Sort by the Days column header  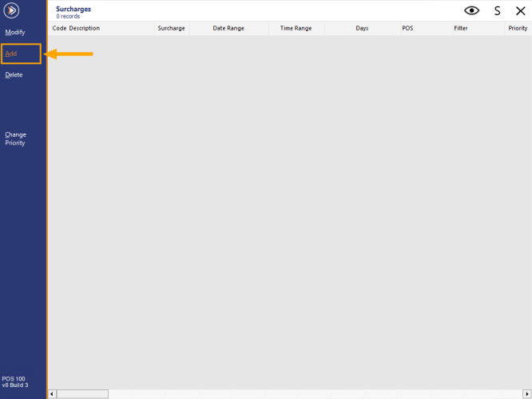362,28
